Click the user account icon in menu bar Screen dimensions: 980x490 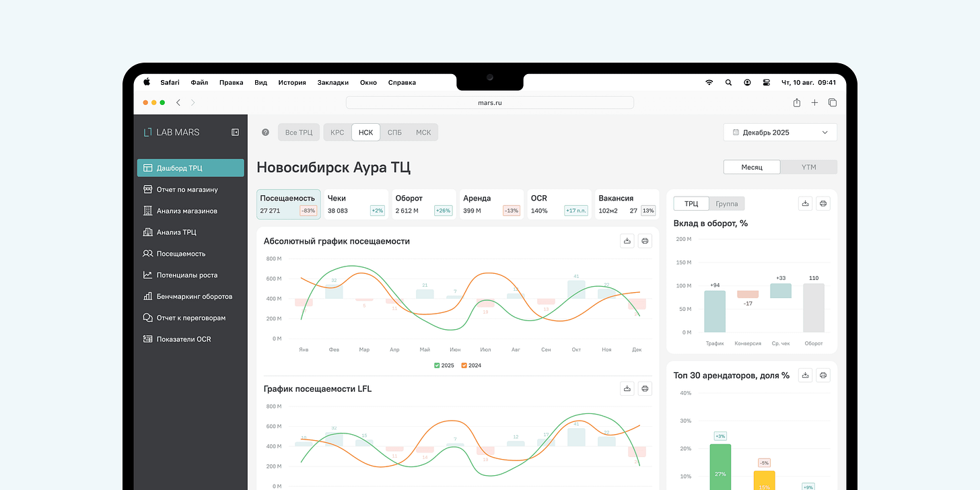(747, 83)
